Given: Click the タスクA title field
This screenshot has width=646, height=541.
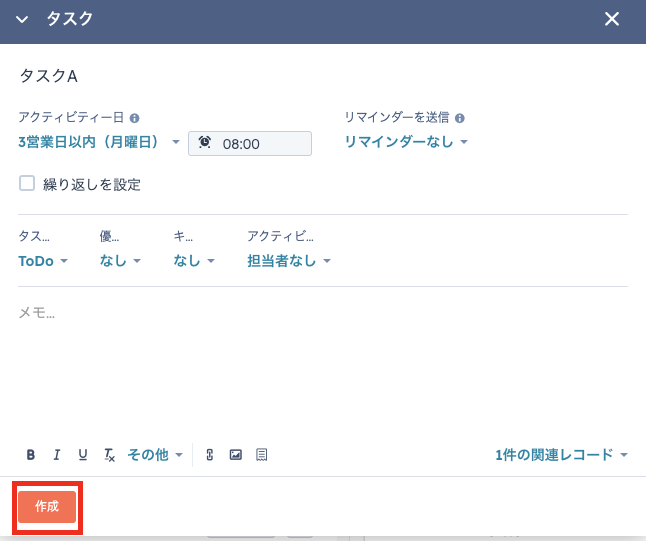Looking at the screenshot, I should click(200, 76).
